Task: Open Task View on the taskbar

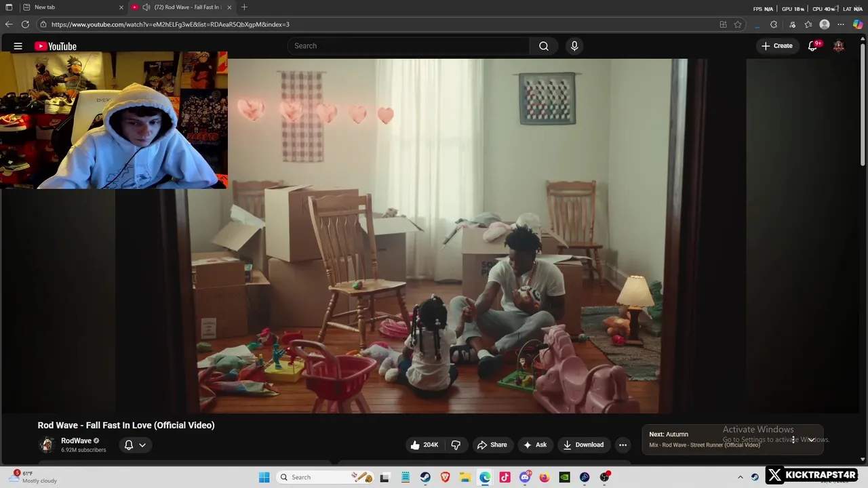Action: (x=384, y=477)
